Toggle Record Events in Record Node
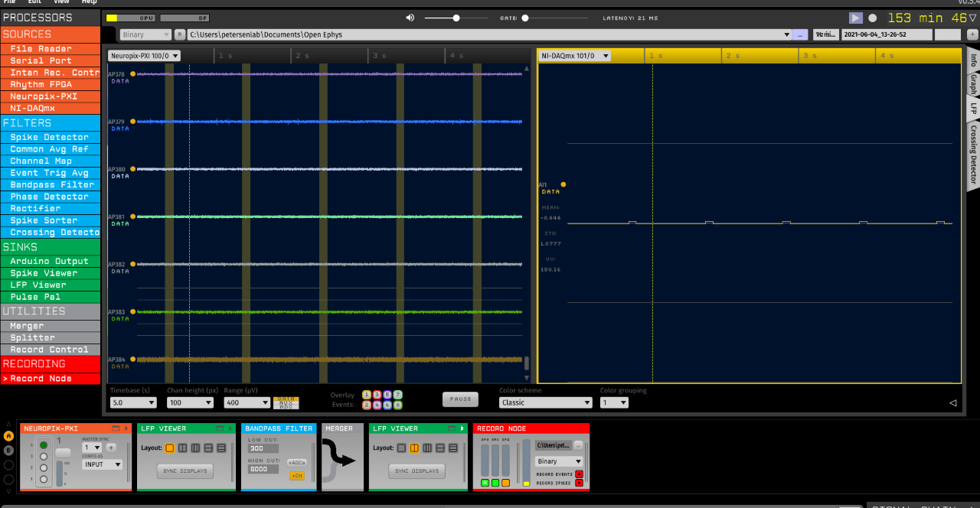 [579, 474]
